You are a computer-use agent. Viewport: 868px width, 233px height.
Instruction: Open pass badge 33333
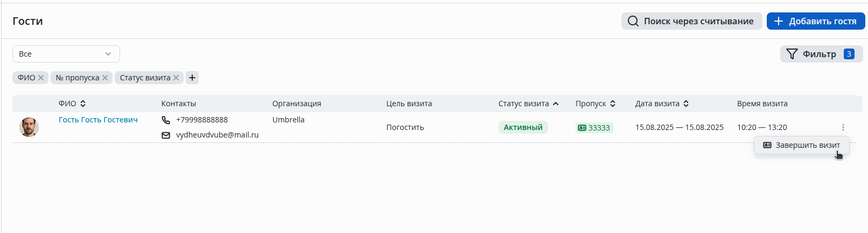[x=594, y=128]
